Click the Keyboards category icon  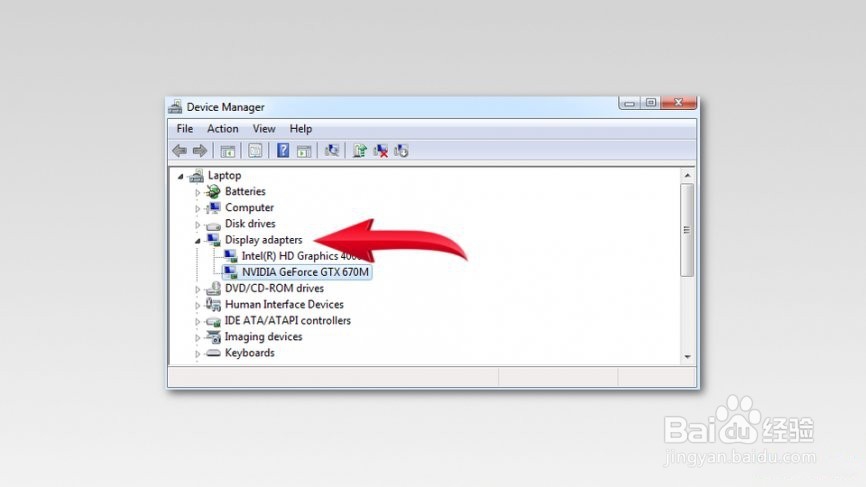(213, 353)
